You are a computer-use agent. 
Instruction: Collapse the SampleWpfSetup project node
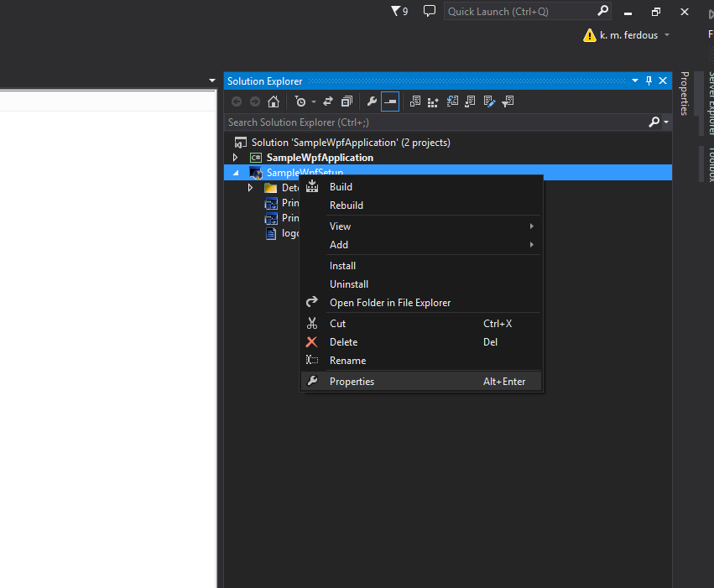[235, 172]
